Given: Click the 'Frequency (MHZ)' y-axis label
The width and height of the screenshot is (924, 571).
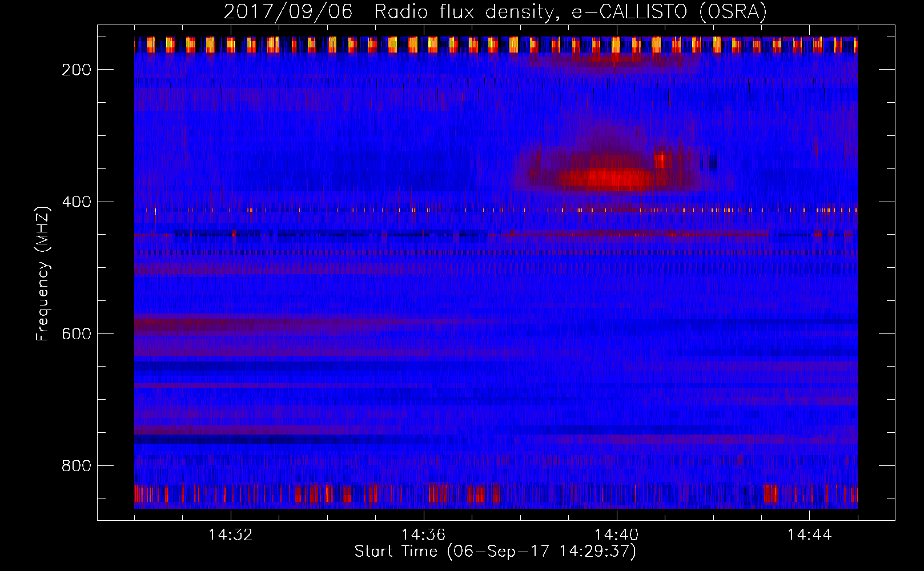Looking at the screenshot, I should pyautogui.click(x=43, y=274).
